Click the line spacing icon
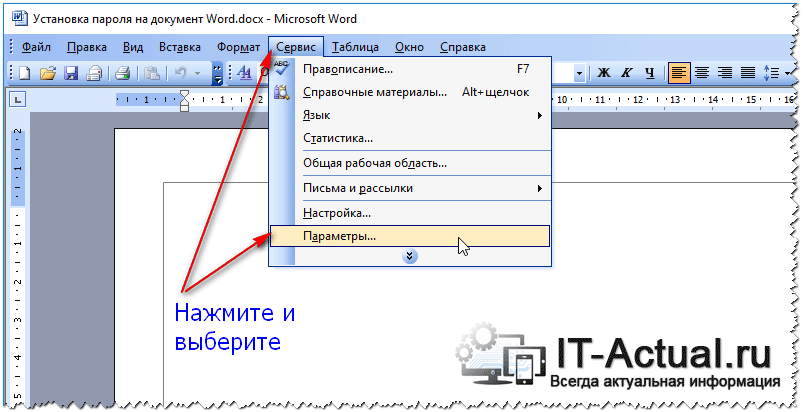803x412 pixels. point(771,73)
